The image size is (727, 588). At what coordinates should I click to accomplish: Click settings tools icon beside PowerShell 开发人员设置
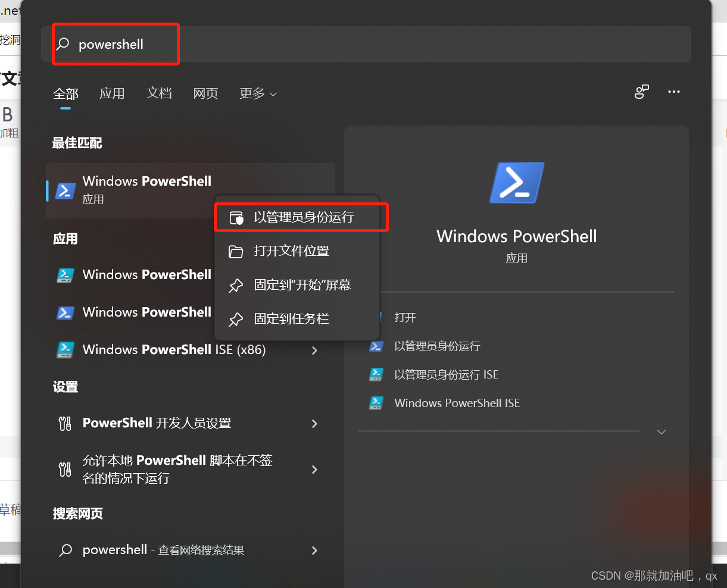tap(65, 424)
